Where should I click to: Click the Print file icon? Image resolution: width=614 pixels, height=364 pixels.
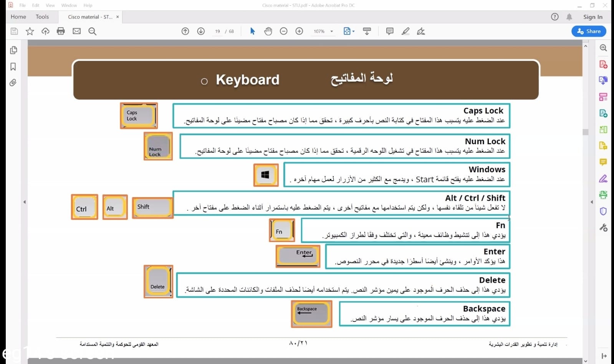61,31
